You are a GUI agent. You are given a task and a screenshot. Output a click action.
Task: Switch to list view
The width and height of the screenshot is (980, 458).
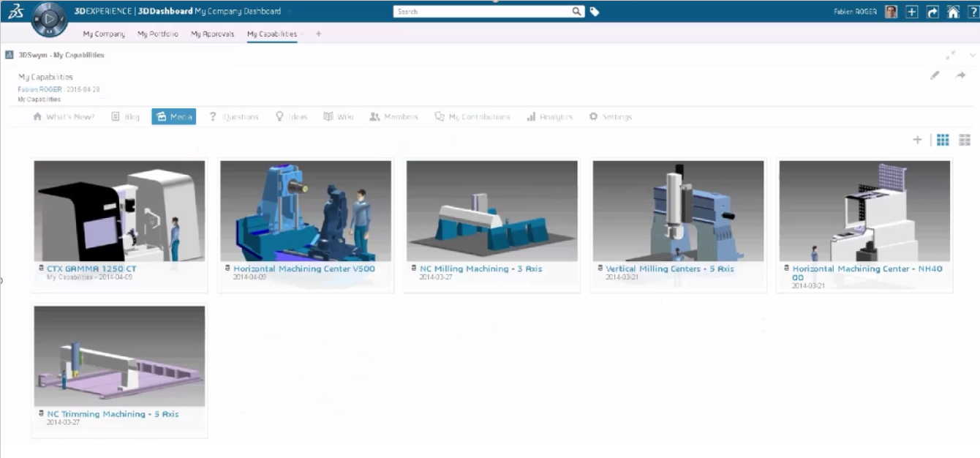coord(965,140)
